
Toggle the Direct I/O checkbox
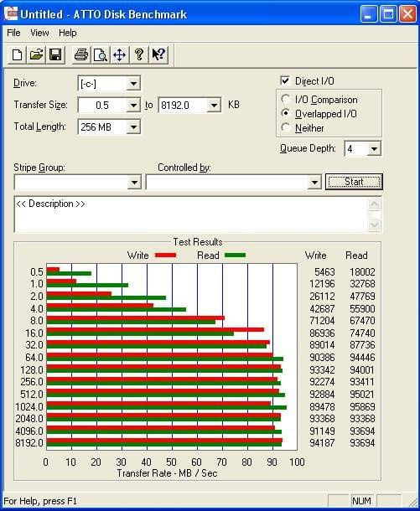pos(285,80)
